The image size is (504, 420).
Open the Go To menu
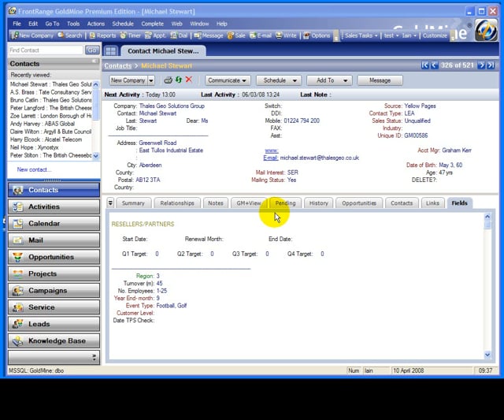[x=52, y=24]
